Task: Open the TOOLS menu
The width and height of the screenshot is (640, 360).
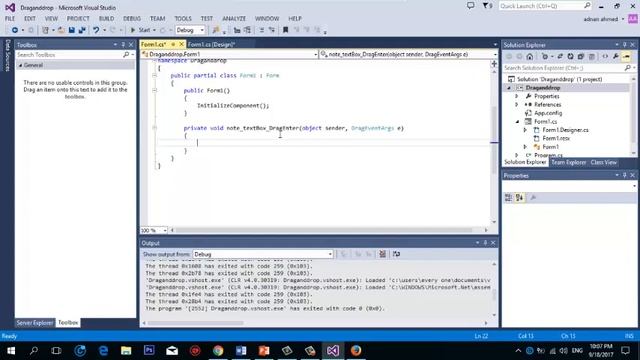Action: tap(183, 19)
